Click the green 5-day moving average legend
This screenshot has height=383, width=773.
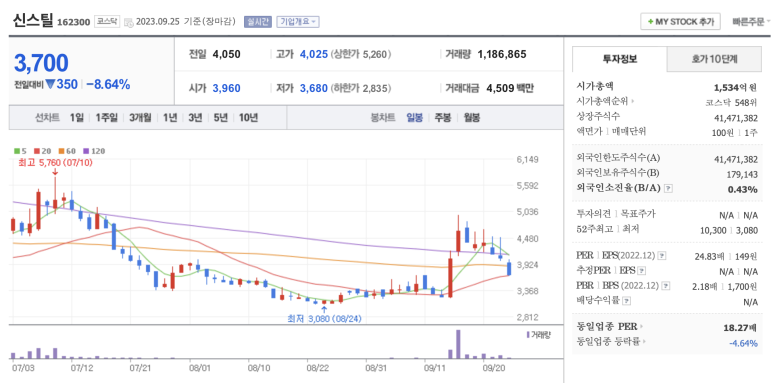click(x=19, y=151)
